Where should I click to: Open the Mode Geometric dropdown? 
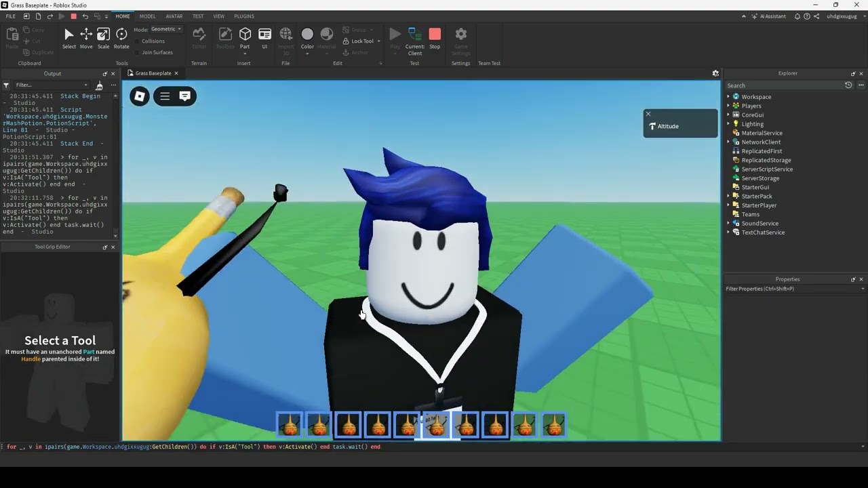pos(165,29)
